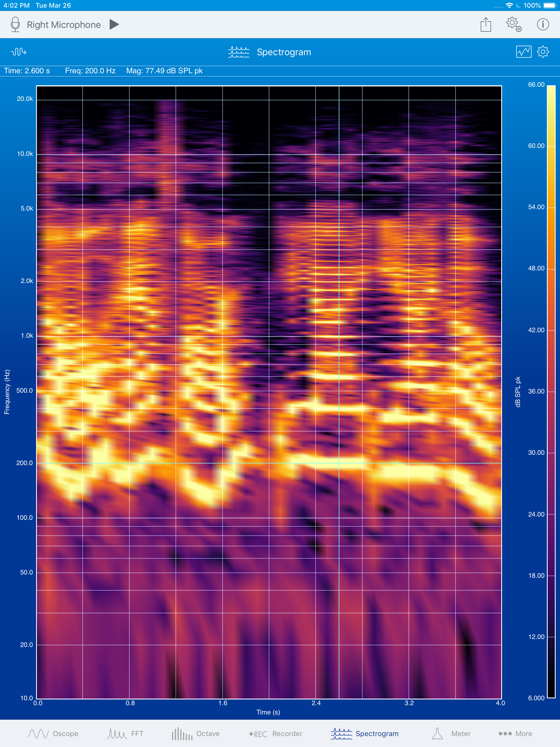Tap the signal flow icon in the Spectrogram toolbar
The height and width of the screenshot is (747, 560).
[19, 52]
